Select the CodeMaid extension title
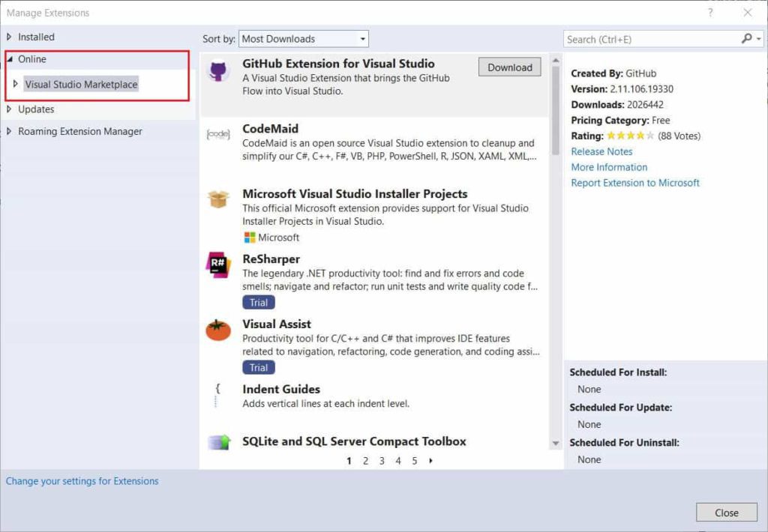Viewport: 768px width, 532px height. [x=270, y=129]
